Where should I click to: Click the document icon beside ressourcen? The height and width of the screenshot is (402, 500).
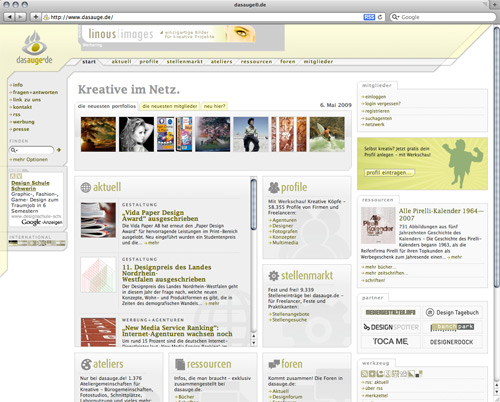(180, 364)
